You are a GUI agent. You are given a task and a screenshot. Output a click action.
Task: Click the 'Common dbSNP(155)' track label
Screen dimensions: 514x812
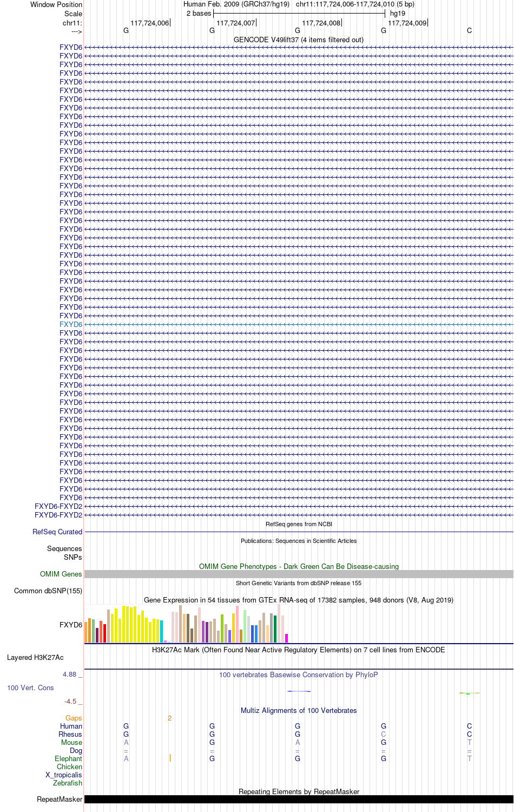pyautogui.click(x=48, y=591)
